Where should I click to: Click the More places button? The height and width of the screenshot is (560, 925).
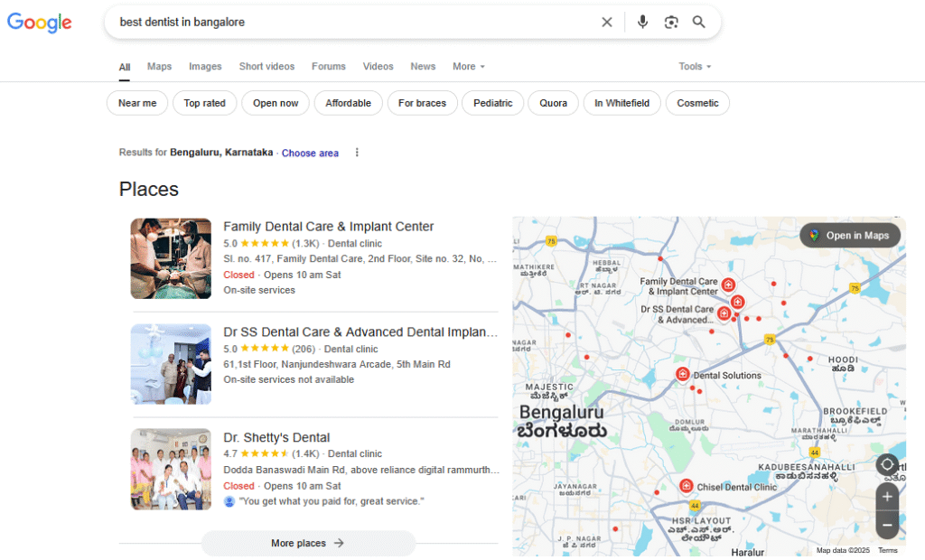coord(309,543)
